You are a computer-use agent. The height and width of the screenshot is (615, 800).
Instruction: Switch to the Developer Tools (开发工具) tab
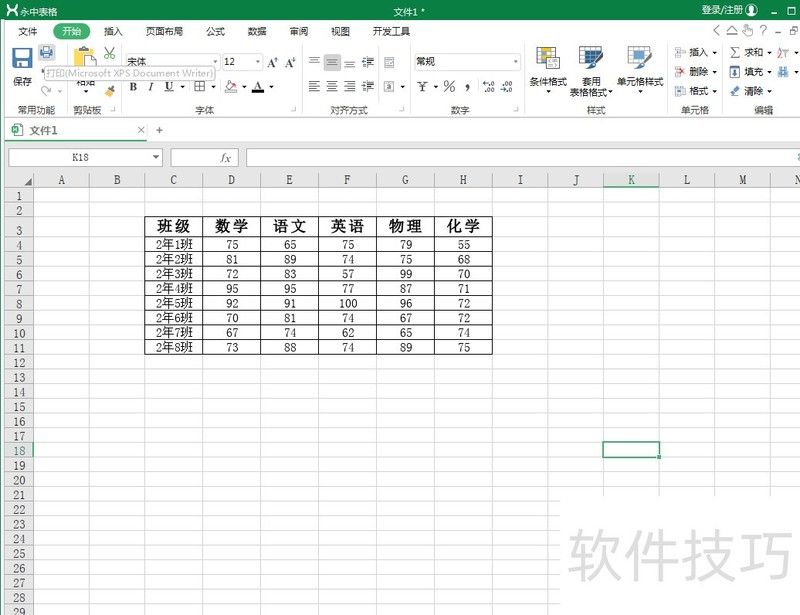[x=391, y=32]
